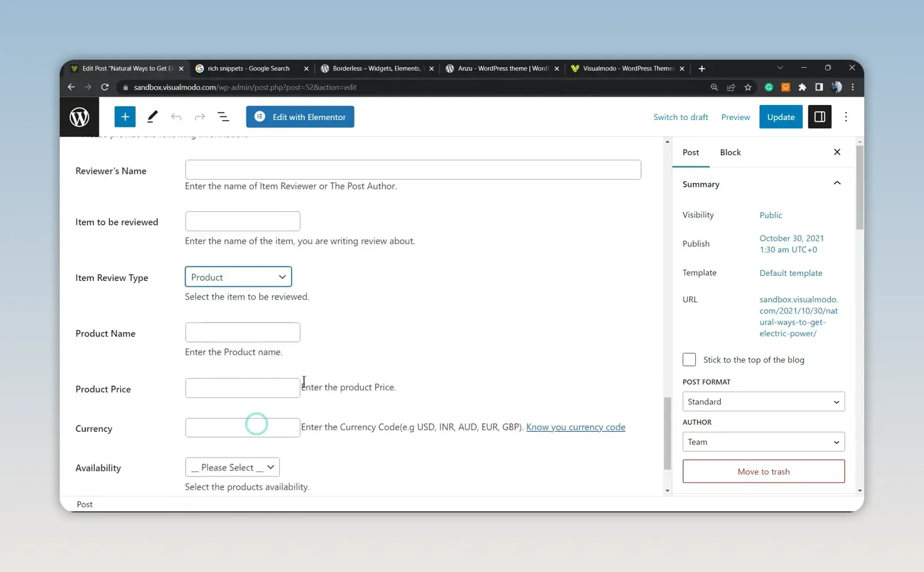This screenshot has height=572, width=924.
Task: Close the Anzu WordPress theme tab
Action: [x=556, y=69]
